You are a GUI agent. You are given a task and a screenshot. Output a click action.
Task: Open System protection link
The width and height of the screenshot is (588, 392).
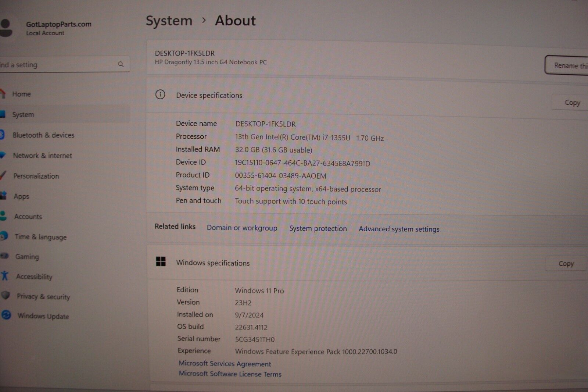pyautogui.click(x=318, y=228)
